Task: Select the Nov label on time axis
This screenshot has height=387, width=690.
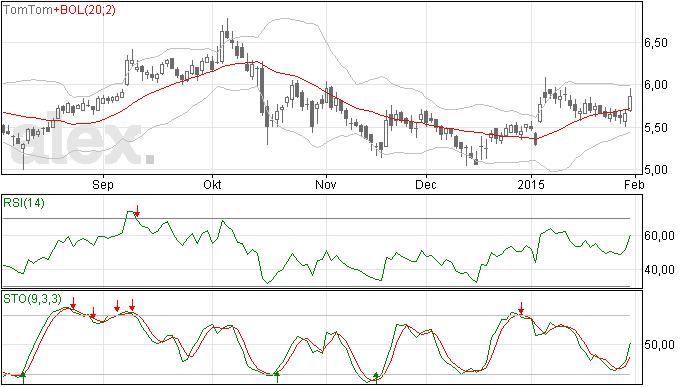Action: coord(326,184)
